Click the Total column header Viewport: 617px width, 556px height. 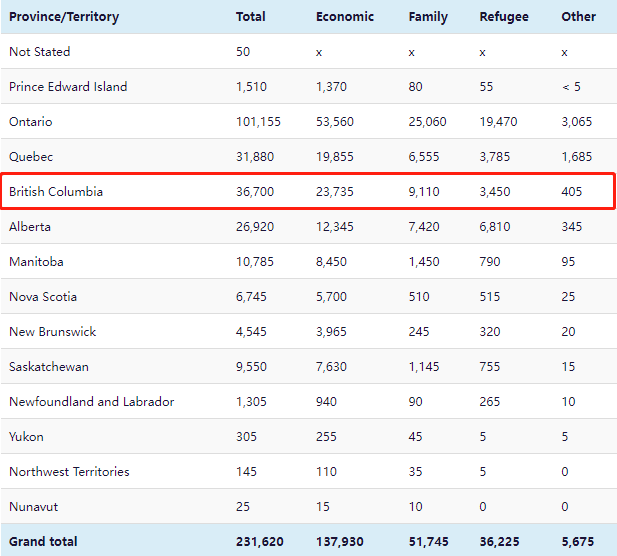tap(250, 16)
